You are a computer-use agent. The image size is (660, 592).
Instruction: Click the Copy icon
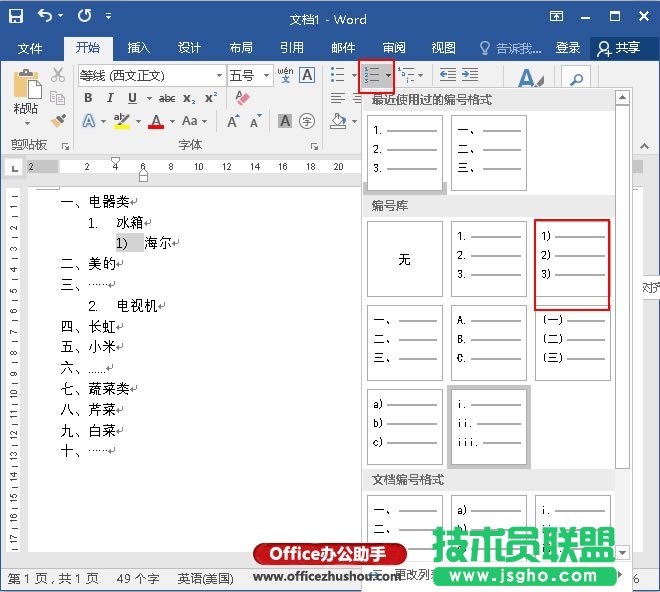[x=57, y=98]
